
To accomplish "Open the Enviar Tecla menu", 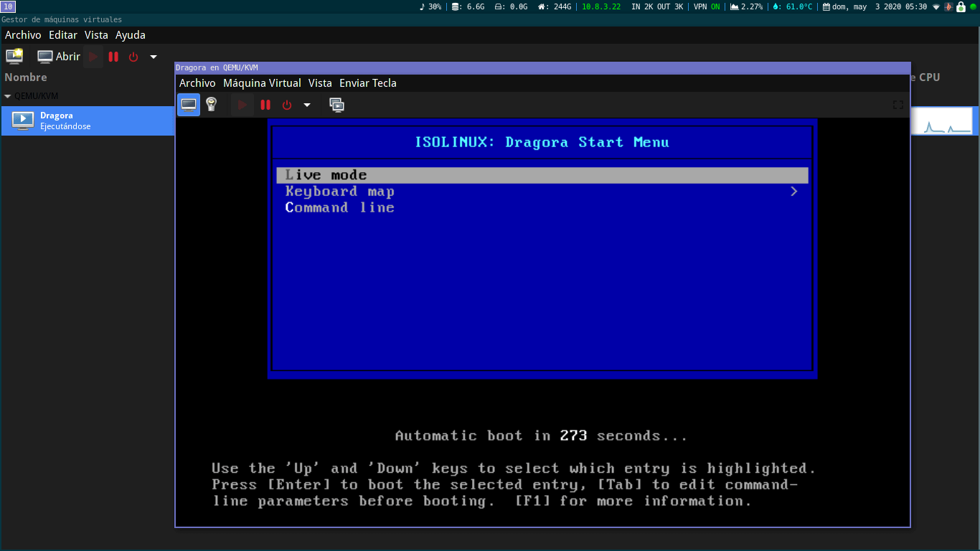I will point(367,83).
